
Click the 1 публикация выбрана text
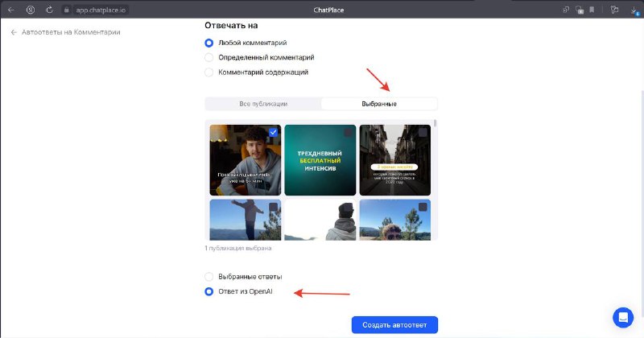tap(237, 248)
